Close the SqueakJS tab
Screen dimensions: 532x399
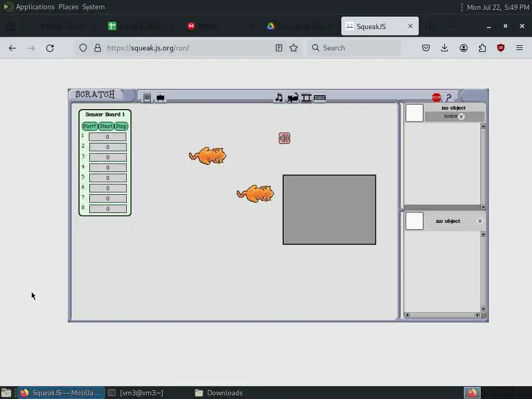[410, 26]
